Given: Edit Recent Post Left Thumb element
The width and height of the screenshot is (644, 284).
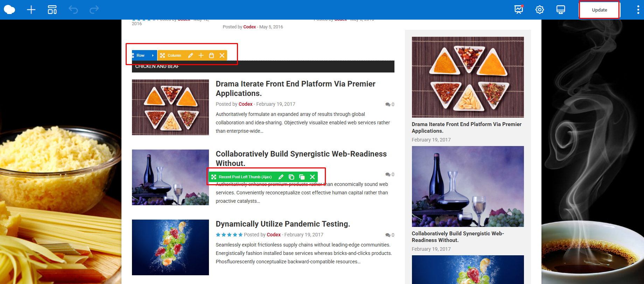Looking at the screenshot, I should tap(281, 177).
